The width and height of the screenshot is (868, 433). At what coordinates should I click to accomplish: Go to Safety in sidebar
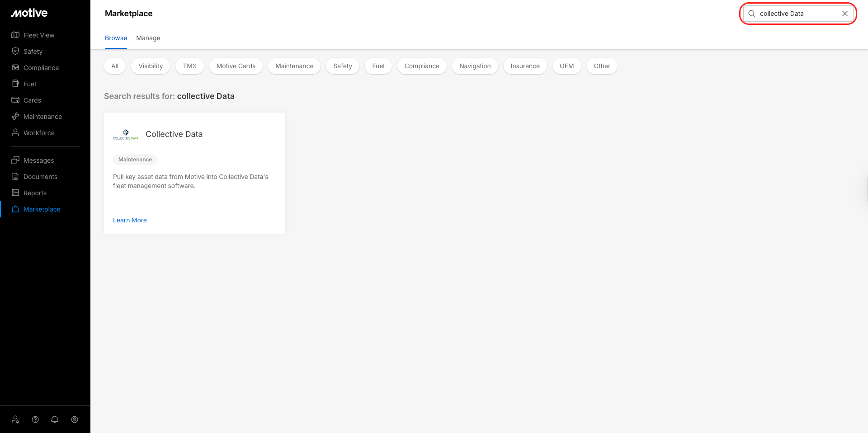click(33, 52)
